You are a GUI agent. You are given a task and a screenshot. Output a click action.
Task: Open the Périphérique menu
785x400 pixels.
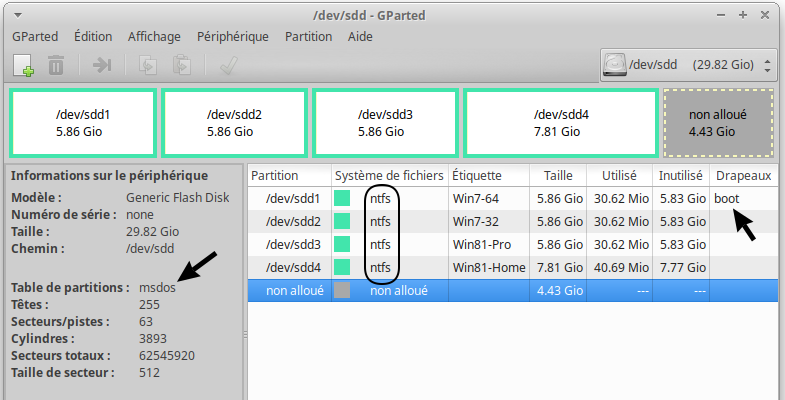point(232,37)
